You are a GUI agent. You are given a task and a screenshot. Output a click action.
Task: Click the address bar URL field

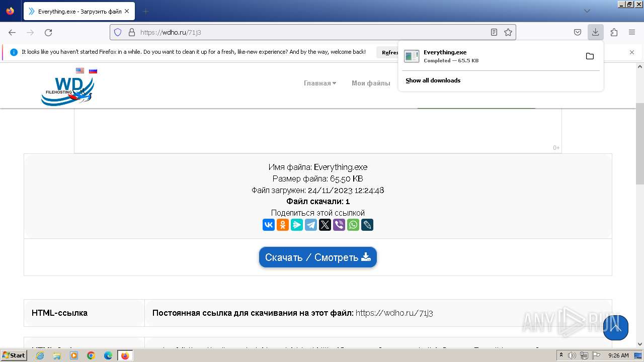point(312,32)
